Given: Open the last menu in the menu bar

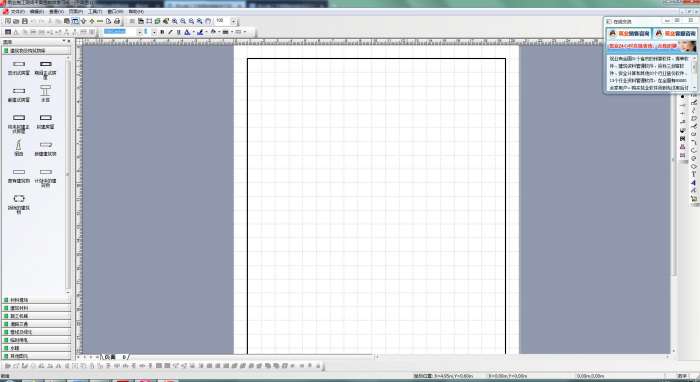Looking at the screenshot, I should coord(136,12).
